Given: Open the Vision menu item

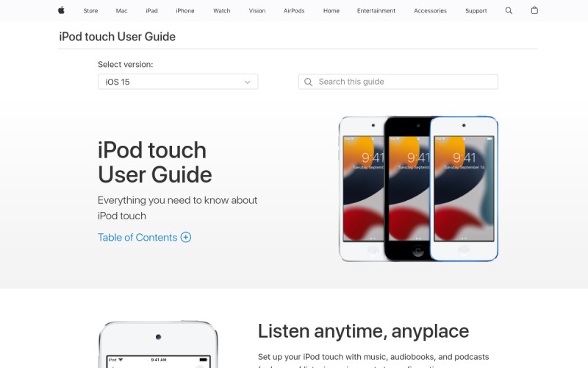Looking at the screenshot, I should coord(257,11).
